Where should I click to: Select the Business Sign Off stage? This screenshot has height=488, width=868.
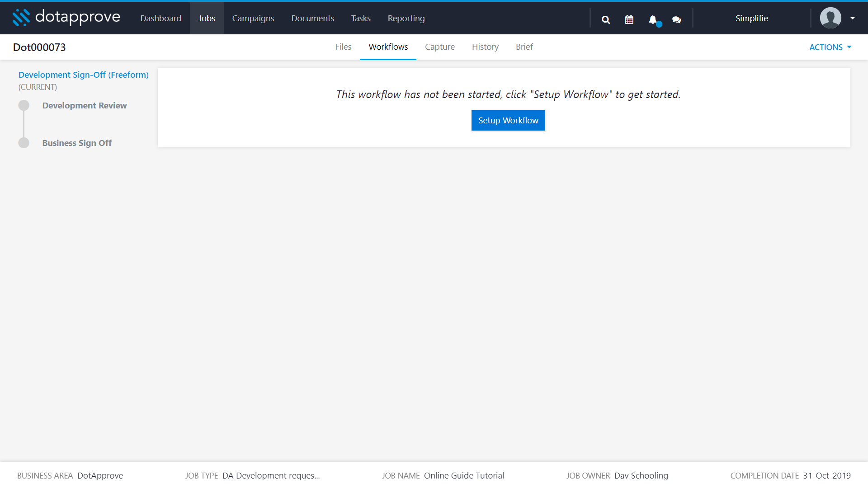77,143
